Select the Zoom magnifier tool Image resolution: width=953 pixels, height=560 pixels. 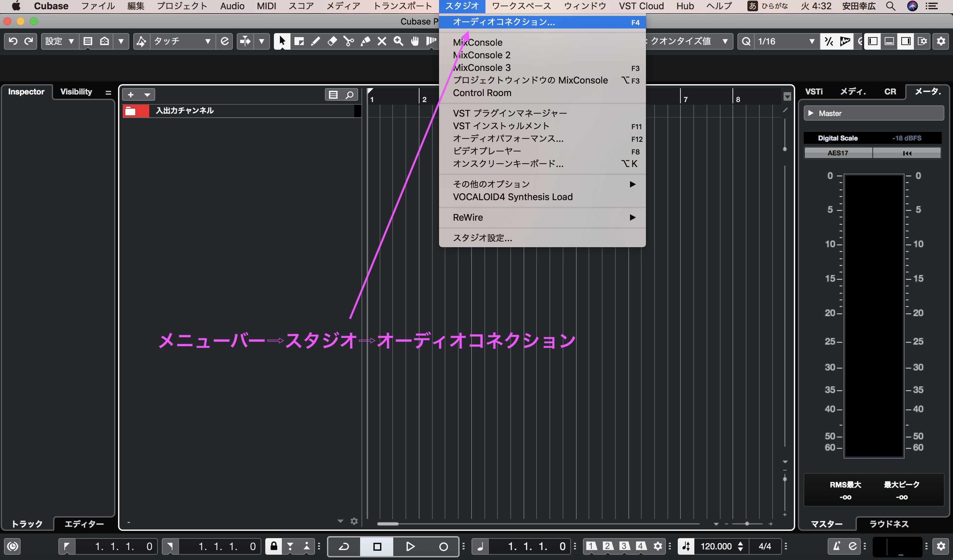[x=398, y=41]
